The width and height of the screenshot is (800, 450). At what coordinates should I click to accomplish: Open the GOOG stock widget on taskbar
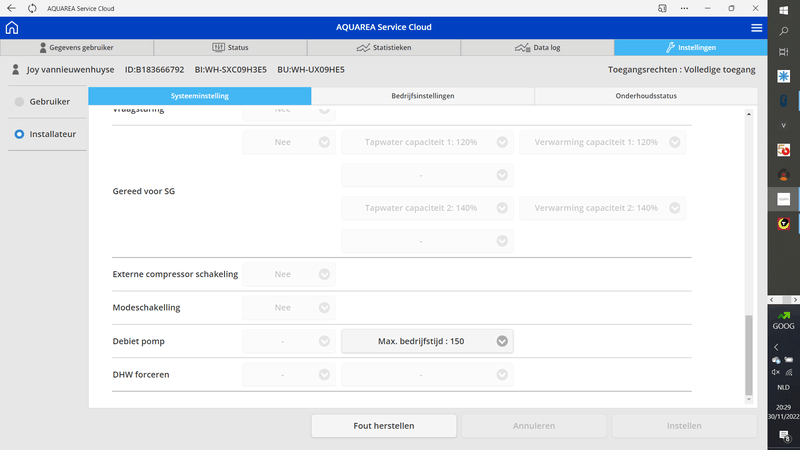pyautogui.click(x=783, y=321)
